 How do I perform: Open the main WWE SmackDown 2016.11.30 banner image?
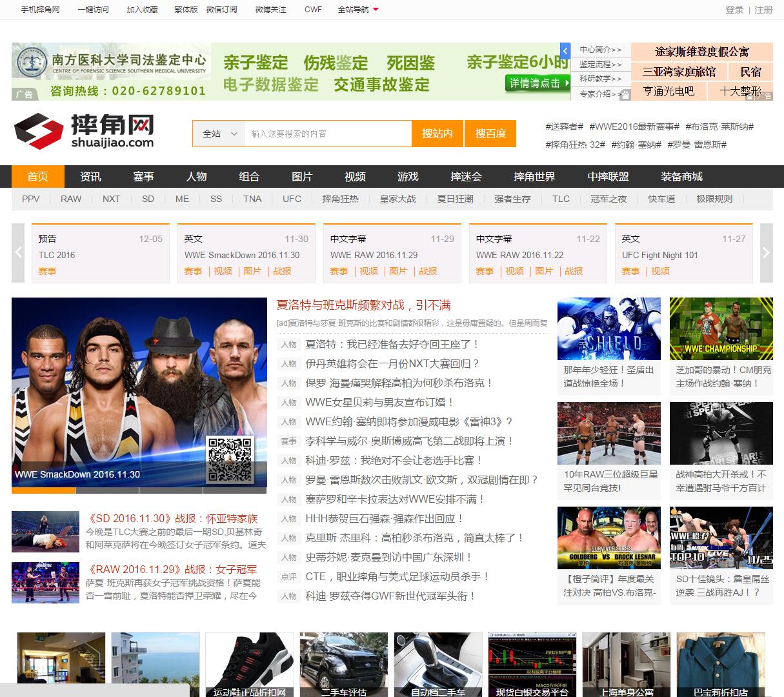(139, 392)
